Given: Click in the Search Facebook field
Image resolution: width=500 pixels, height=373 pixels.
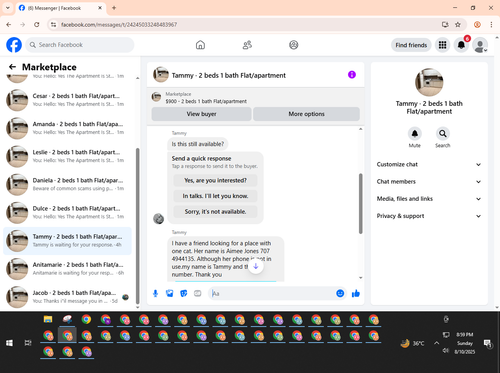Looking at the screenshot, I should click(x=80, y=45).
